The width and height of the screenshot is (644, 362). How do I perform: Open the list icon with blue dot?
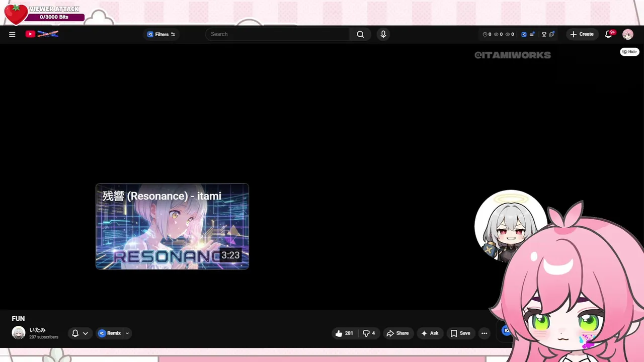click(532, 34)
